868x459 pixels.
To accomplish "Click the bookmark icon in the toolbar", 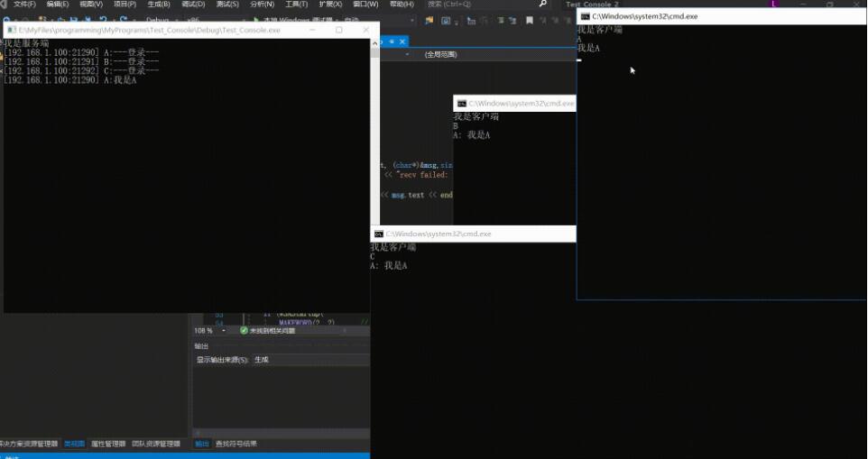I will coord(530,21).
